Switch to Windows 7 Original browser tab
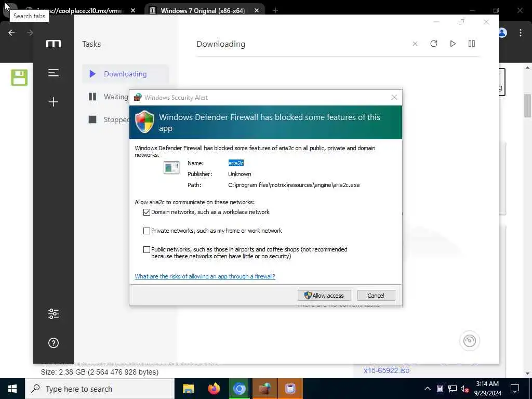The image size is (532, 399). pyautogui.click(x=203, y=10)
